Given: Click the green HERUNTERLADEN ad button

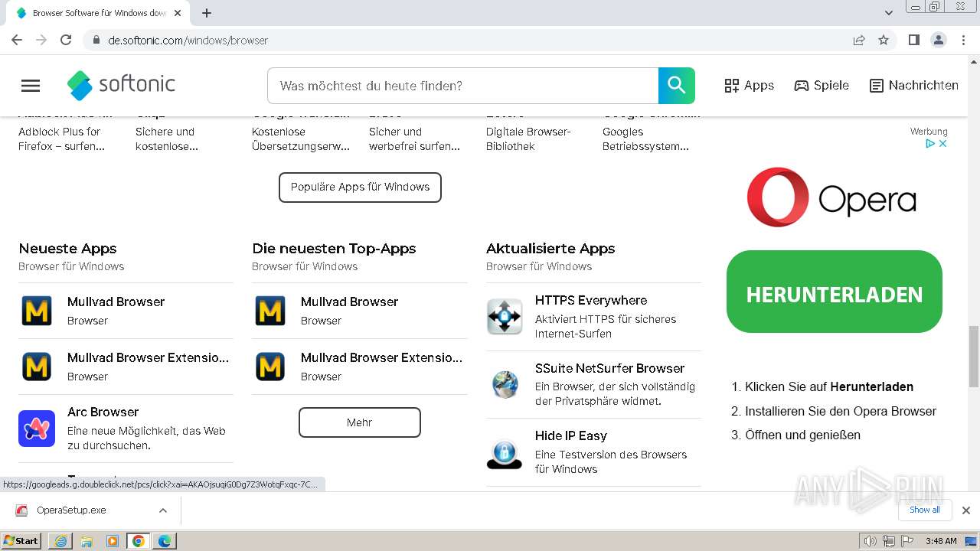Looking at the screenshot, I should point(835,292).
